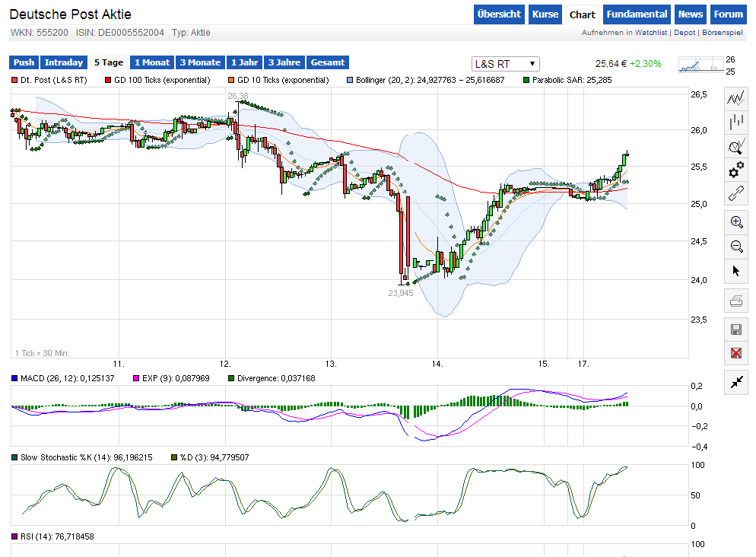Click the ISIN: DE0005552004 text
This screenshot has width=756, height=557.
tap(120, 33)
